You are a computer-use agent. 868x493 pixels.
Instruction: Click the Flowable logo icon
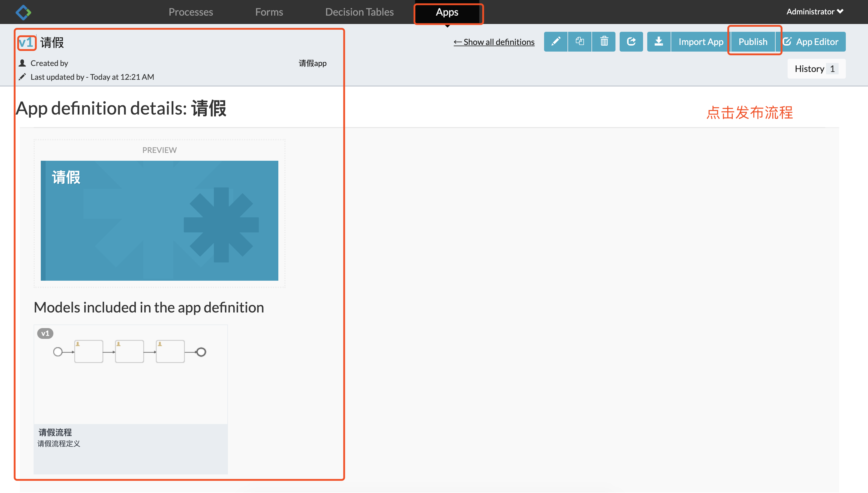pyautogui.click(x=23, y=12)
